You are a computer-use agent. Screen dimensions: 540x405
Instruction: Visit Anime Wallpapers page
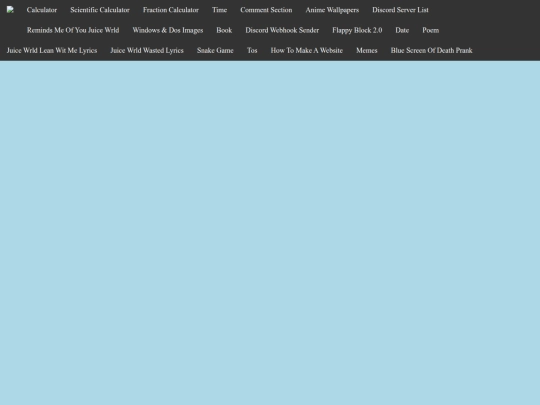332,10
